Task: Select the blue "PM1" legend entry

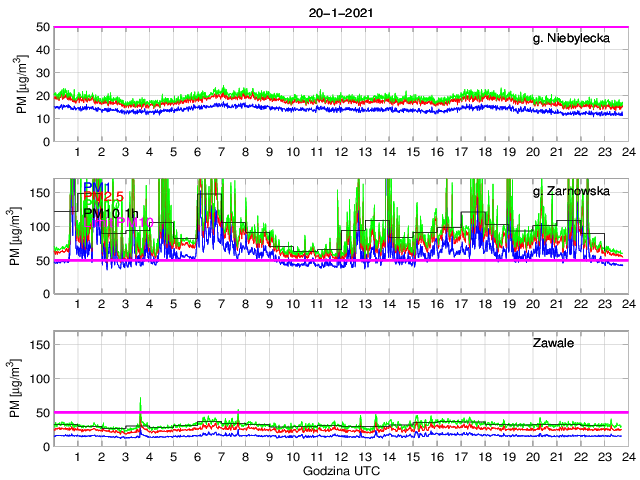Action: [97, 187]
